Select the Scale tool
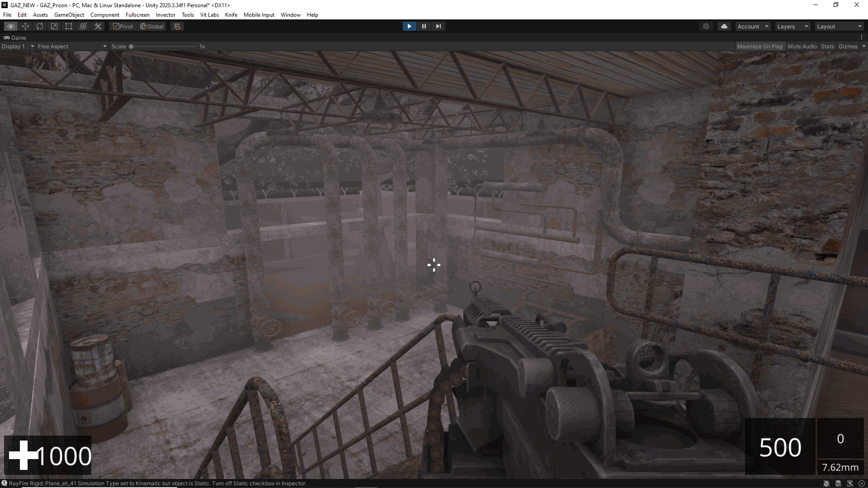 click(54, 26)
